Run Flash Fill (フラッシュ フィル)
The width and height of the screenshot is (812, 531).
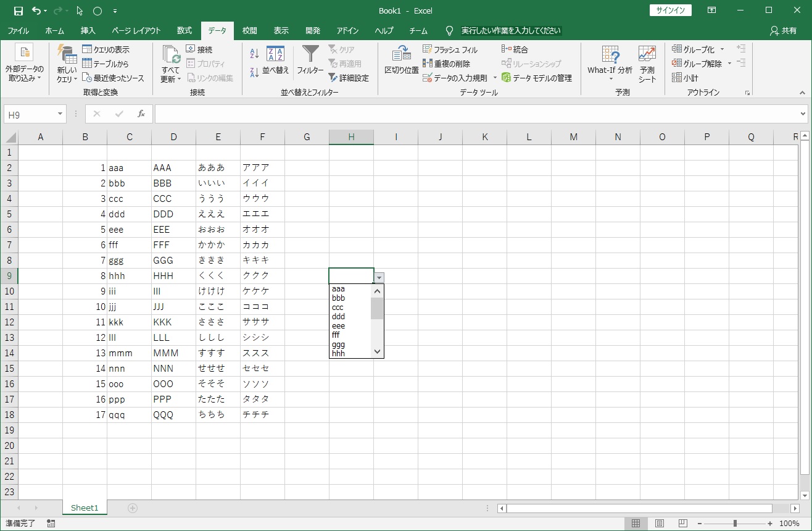click(450, 49)
